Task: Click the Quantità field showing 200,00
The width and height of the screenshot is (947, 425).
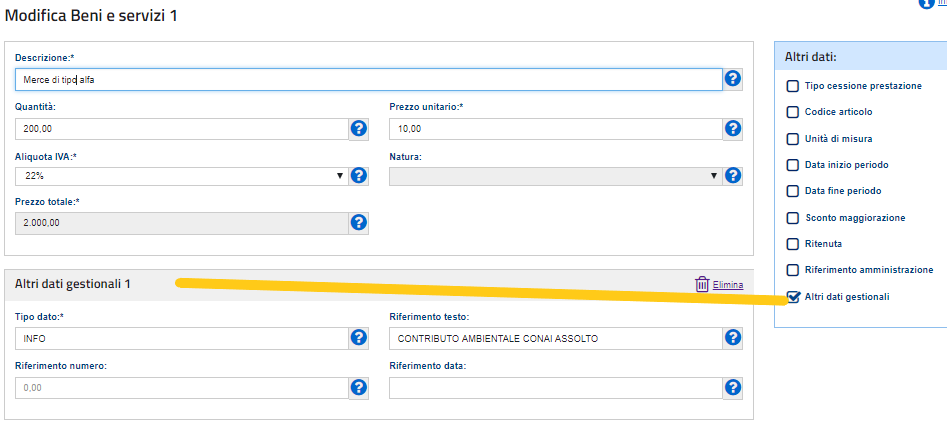Action: (182, 129)
